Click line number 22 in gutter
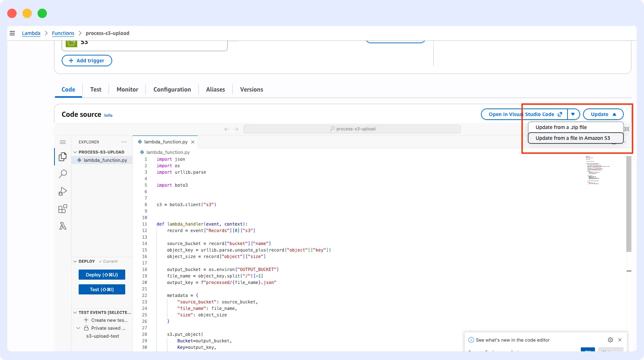The width and height of the screenshot is (644, 360). [145, 295]
